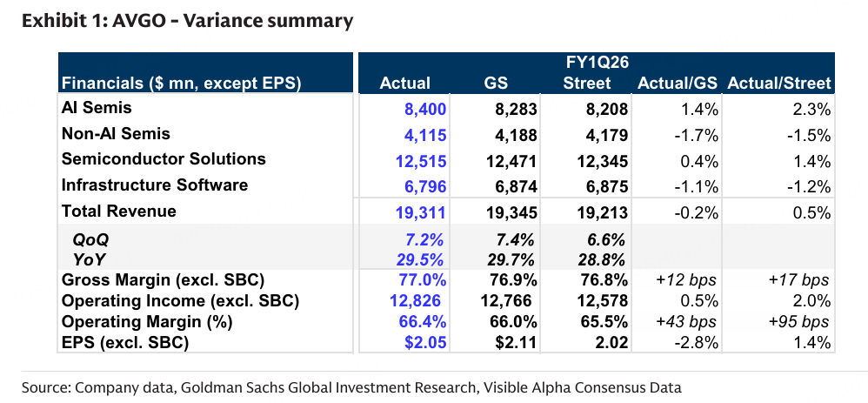Click the Exhibit 1 AVGO Variance summary title
The width and height of the screenshot is (868, 403).
click(x=187, y=21)
